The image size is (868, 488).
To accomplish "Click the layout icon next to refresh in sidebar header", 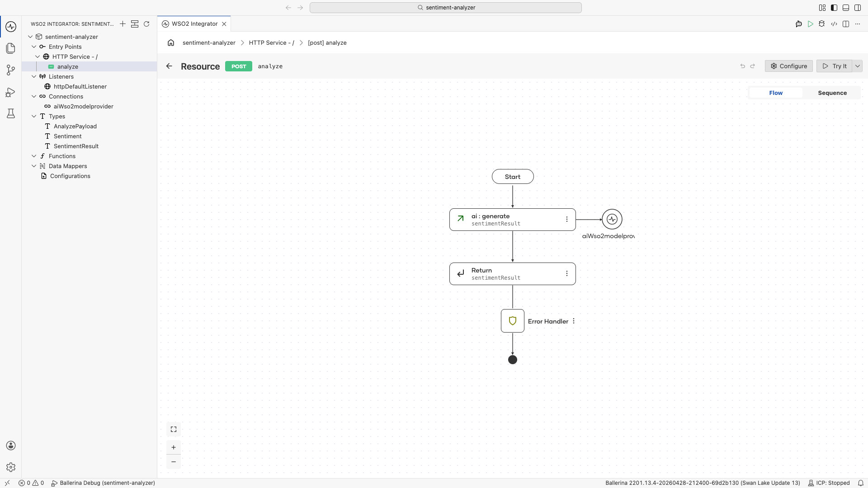I will coord(135,24).
